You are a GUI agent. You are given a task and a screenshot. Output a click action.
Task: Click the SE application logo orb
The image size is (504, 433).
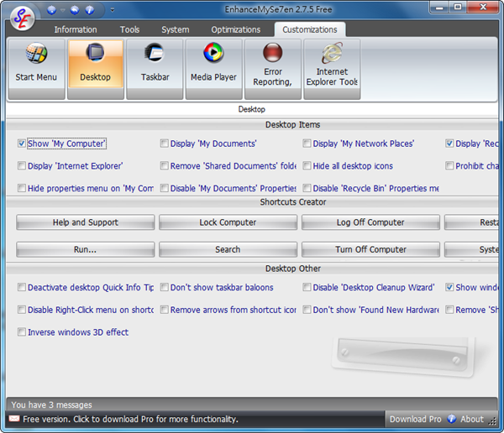(x=22, y=18)
